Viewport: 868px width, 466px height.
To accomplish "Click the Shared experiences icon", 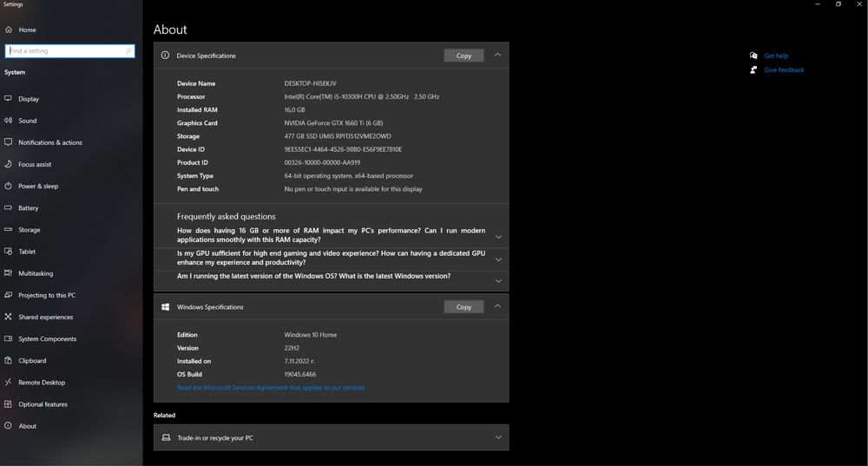I will pos(9,317).
